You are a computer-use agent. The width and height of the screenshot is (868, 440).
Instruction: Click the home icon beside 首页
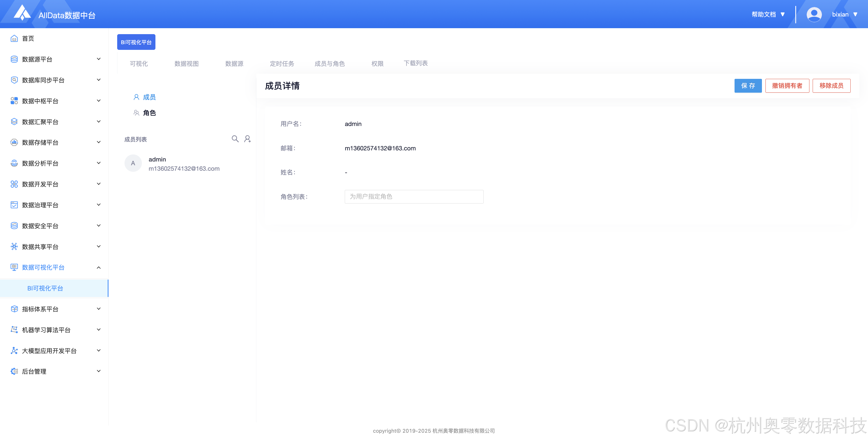[14, 38]
